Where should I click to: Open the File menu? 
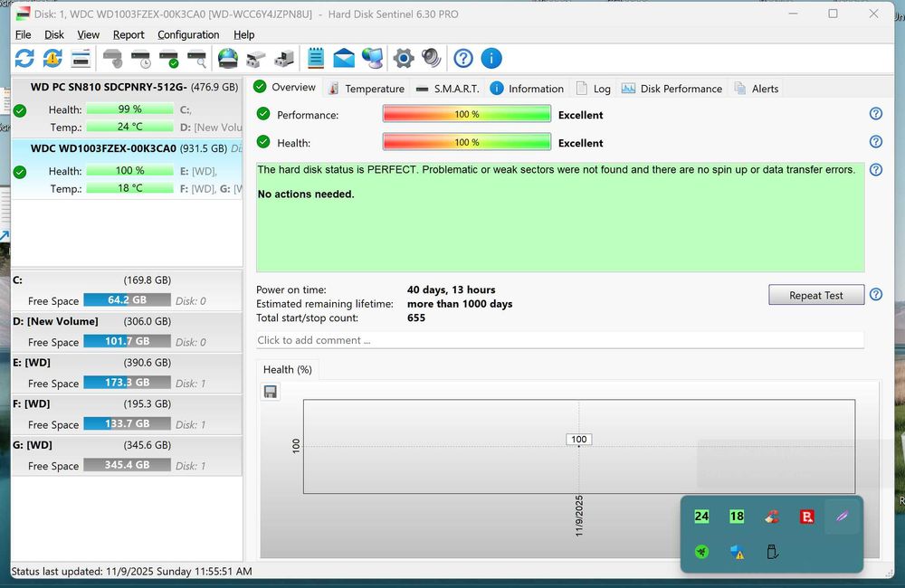point(24,34)
